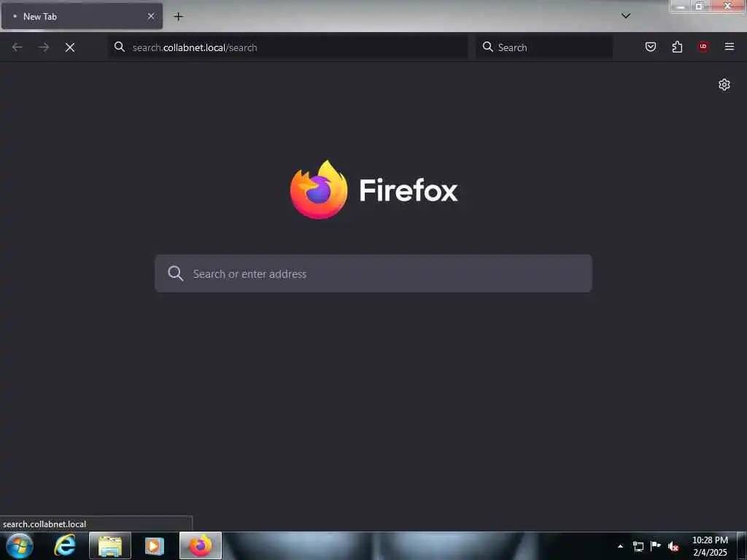Open the Windows Start menu

tap(20, 545)
